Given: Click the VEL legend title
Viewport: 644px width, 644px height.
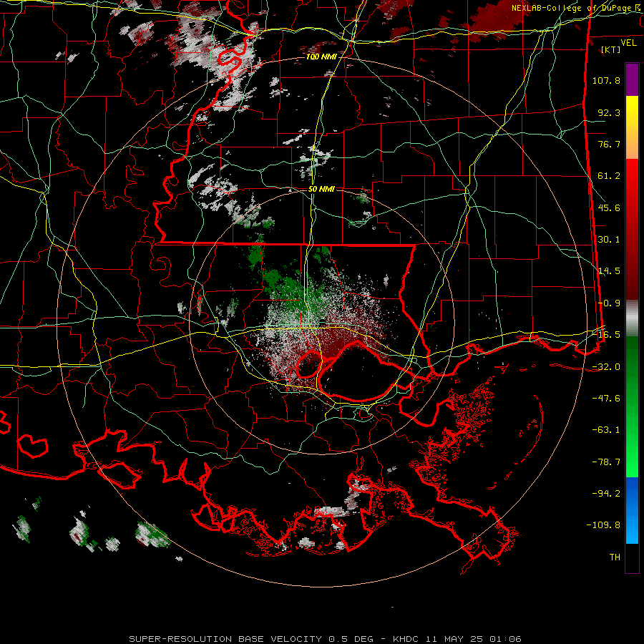Looking at the screenshot, I should (628, 43).
